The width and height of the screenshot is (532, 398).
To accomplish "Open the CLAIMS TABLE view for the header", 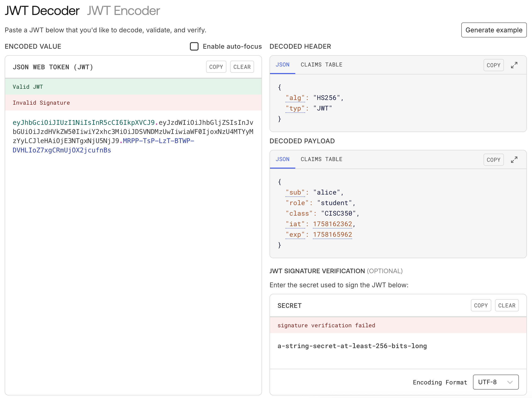I will [x=321, y=64].
